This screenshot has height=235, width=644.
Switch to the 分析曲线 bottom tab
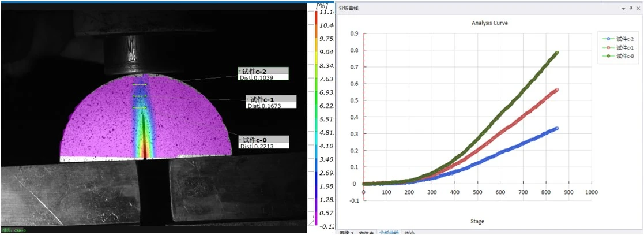(389, 233)
